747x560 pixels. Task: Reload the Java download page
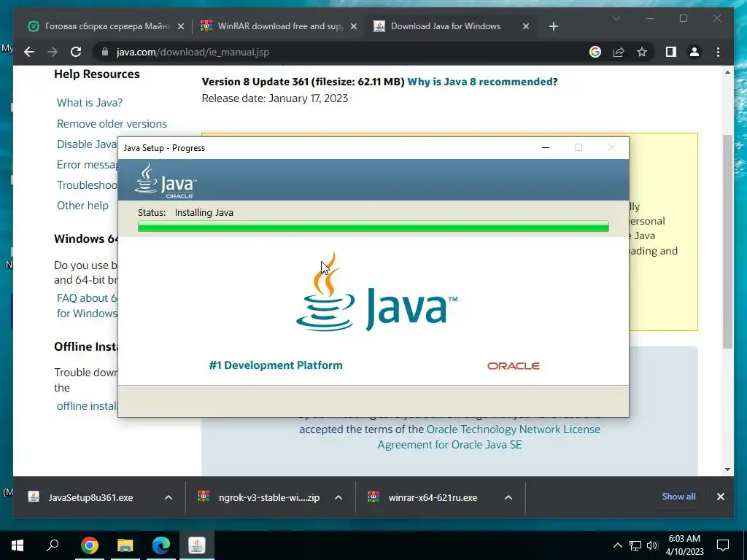pos(76,52)
